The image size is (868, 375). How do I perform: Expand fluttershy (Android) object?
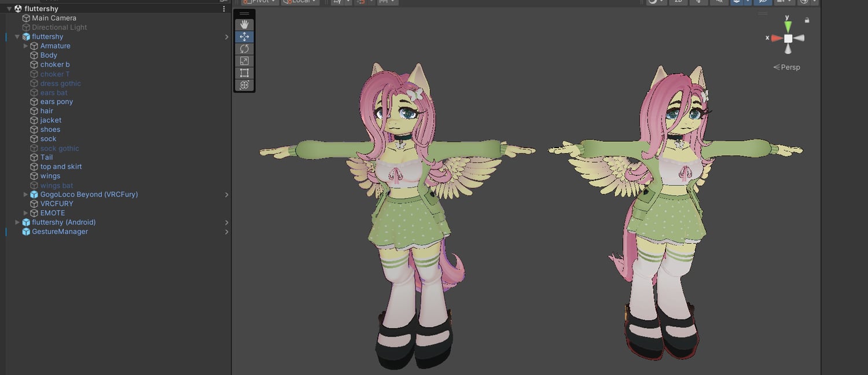pos(17,222)
